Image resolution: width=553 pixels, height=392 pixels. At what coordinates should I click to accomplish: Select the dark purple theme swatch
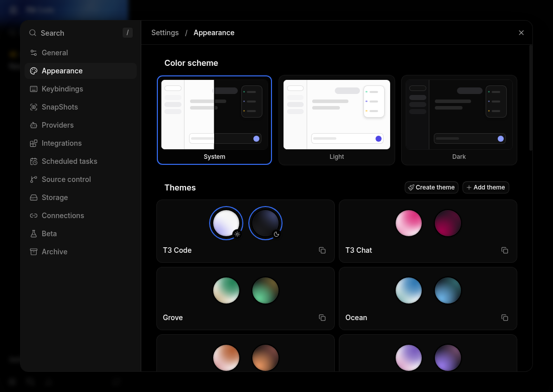click(448, 358)
